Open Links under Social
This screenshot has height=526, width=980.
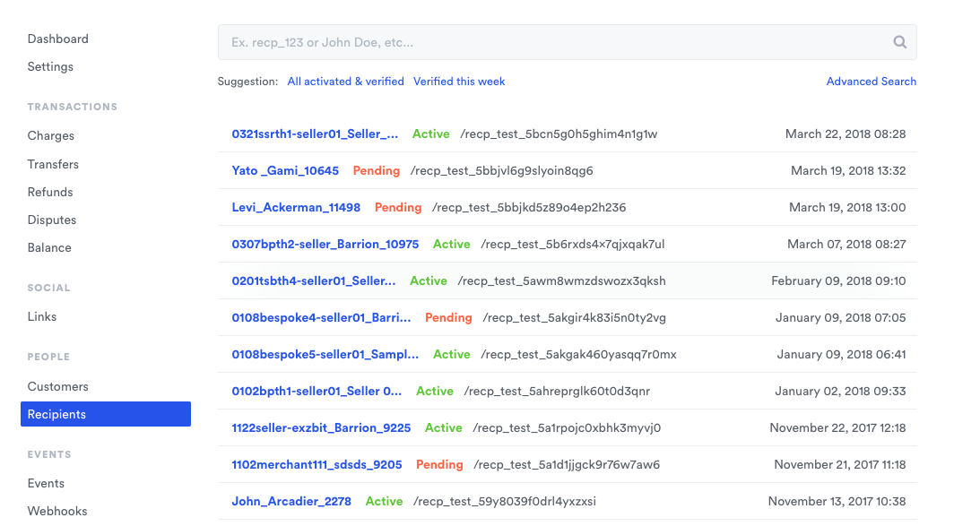(42, 316)
